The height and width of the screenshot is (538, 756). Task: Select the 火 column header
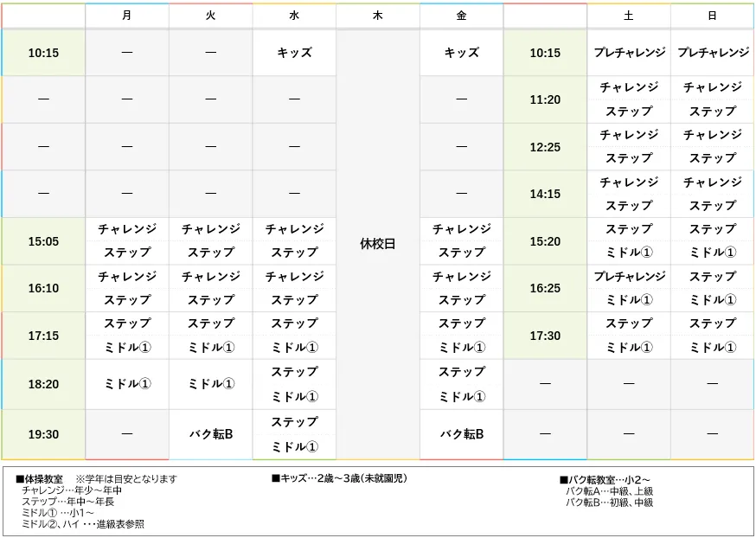point(209,15)
